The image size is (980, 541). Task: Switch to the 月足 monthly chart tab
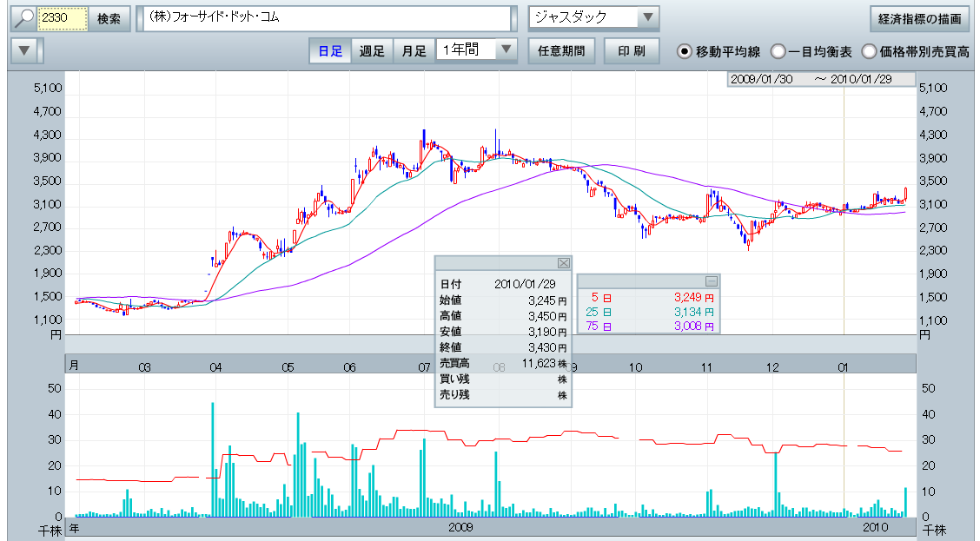point(414,51)
